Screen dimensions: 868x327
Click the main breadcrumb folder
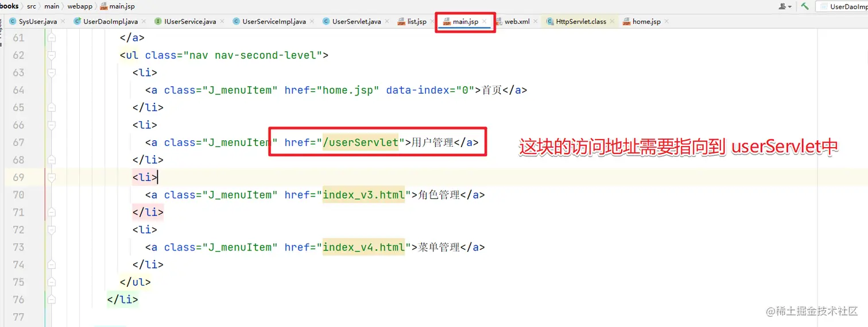52,6
